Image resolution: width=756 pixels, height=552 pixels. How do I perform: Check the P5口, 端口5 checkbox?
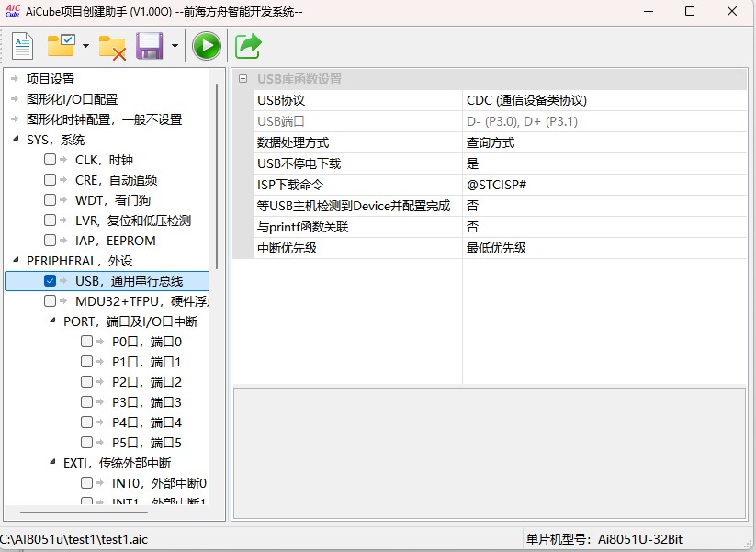pyautogui.click(x=86, y=442)
